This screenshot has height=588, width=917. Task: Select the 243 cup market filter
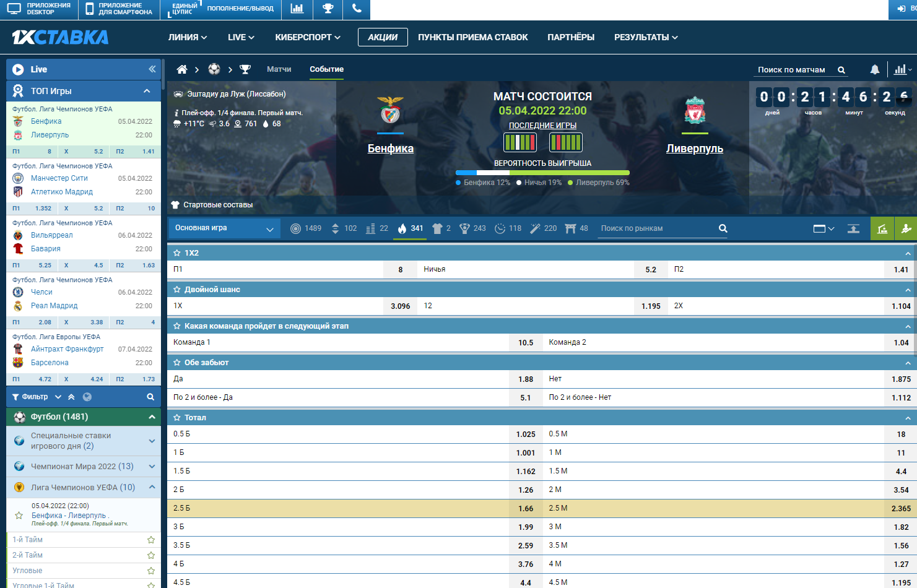464,228
